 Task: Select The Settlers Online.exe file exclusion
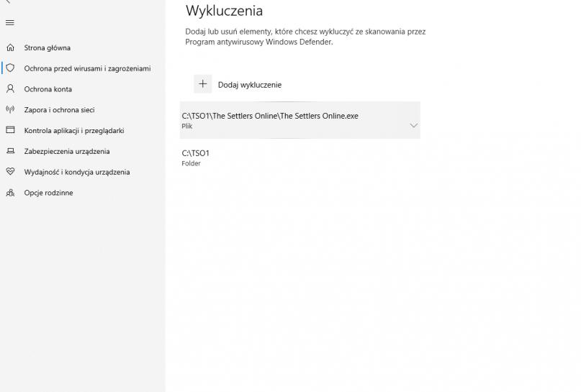coord(270,119)
